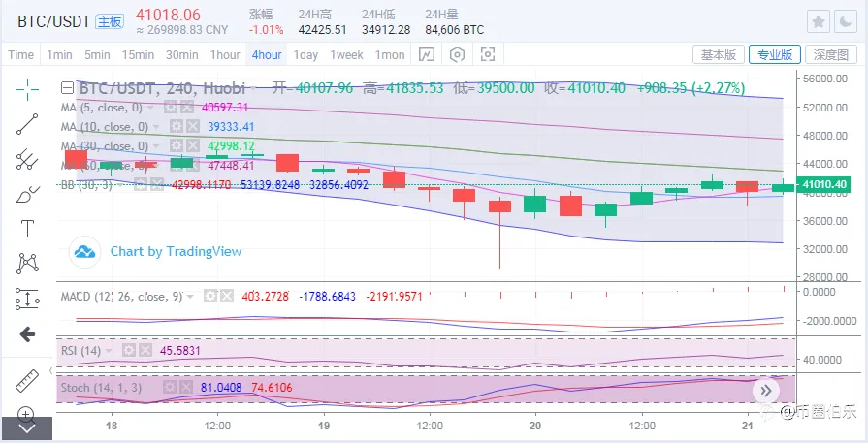The width and height of the screenshot is (868, 443).
Task: Click the 专业版 professional version button
Action: (x=775, y=54)
